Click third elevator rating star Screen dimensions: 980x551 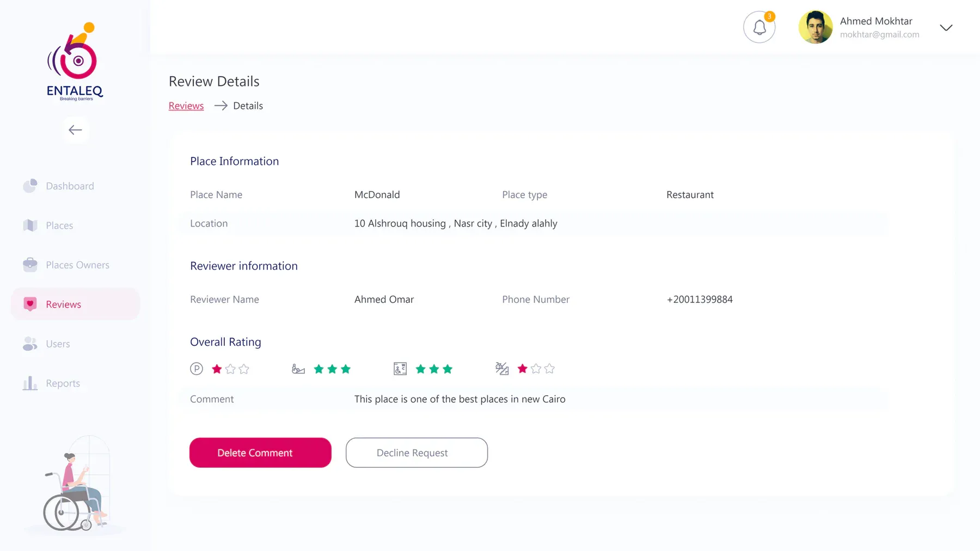pyautogui.click(x=448, y=369)
